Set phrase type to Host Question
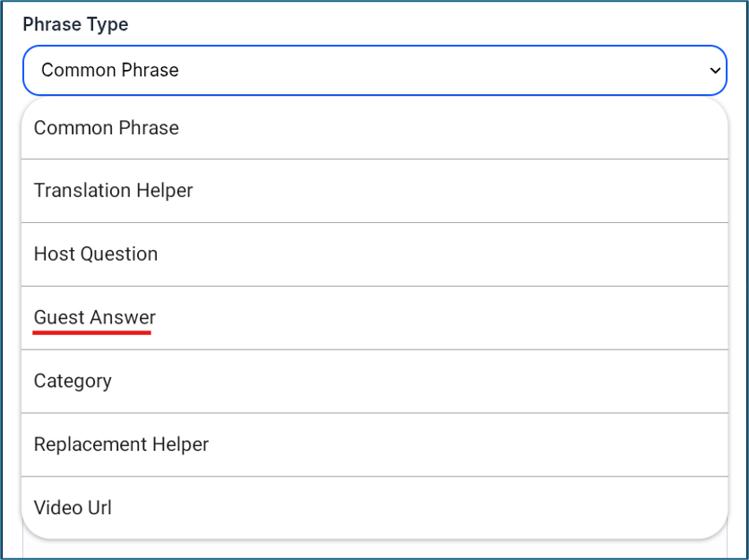Screen dimensions: 749x560 pos(374,254)
